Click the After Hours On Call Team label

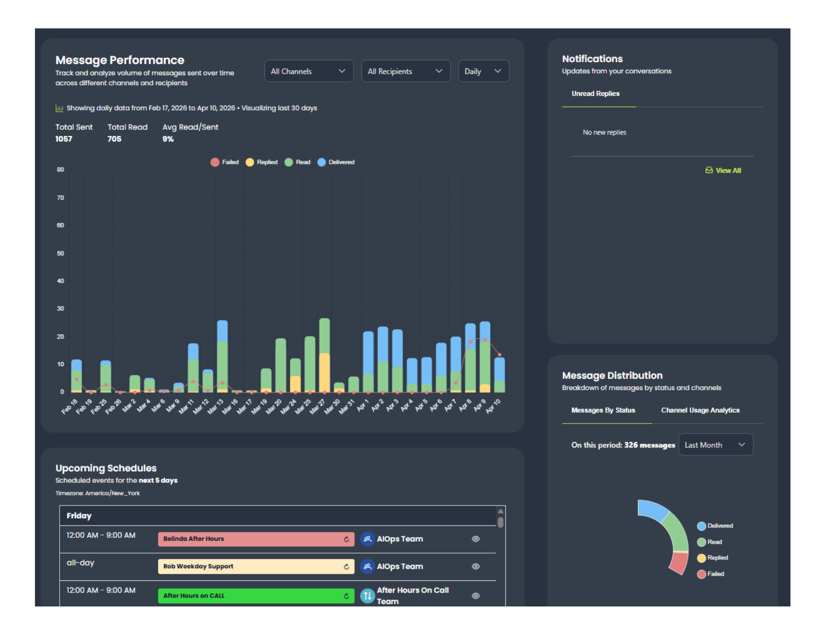(413, 596)
